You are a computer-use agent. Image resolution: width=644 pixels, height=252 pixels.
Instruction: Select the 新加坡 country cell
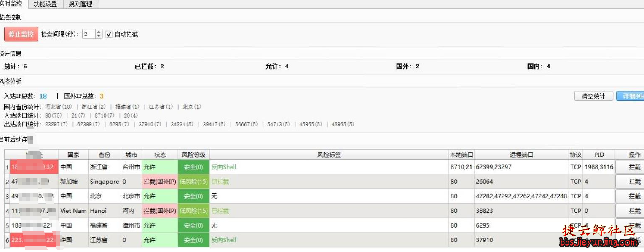pyautogui.click(x=73, y=182)
